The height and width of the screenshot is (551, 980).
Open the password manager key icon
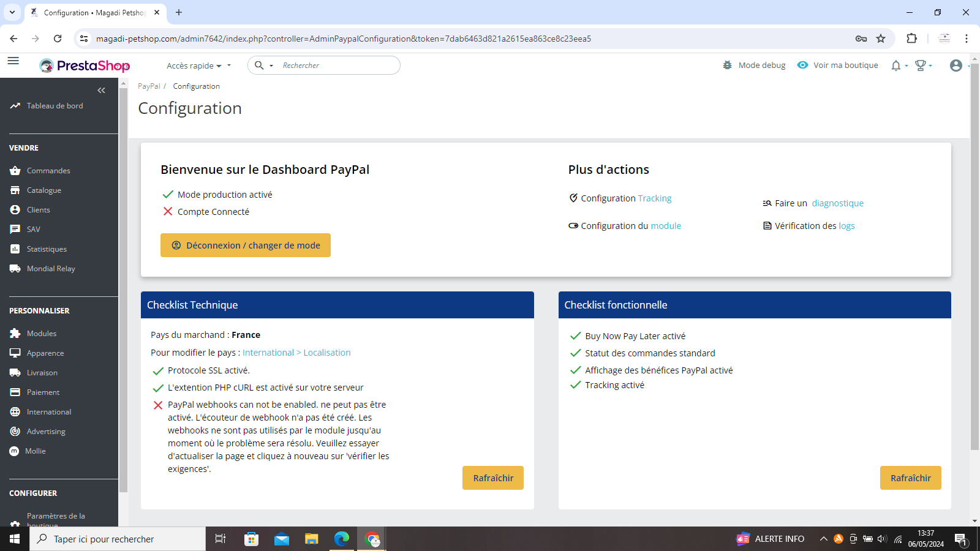coord(861,39)
